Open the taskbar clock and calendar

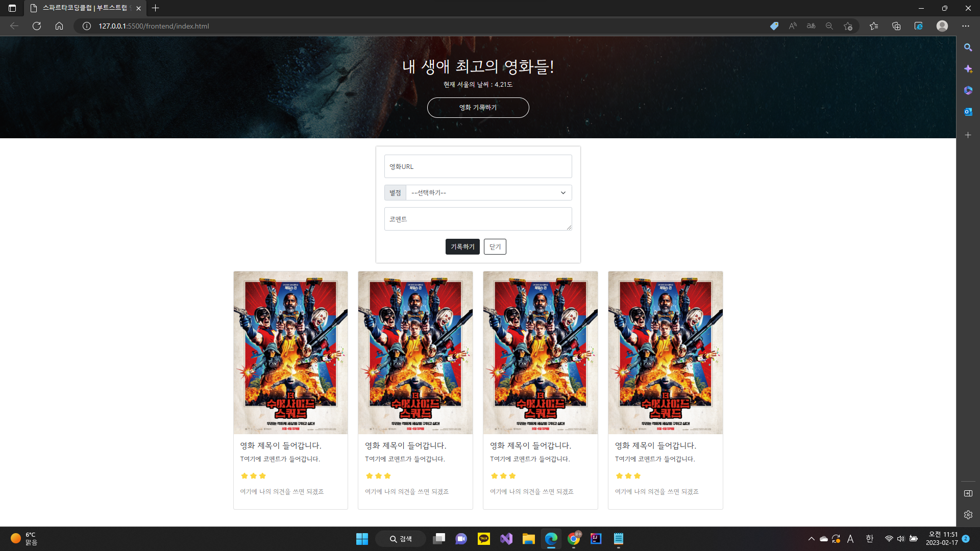942,539
